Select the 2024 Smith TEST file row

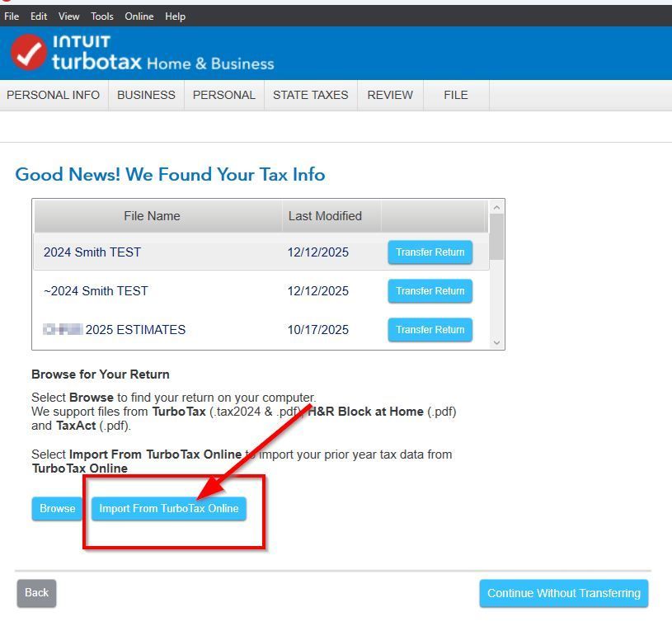click(x=261, y=252)
